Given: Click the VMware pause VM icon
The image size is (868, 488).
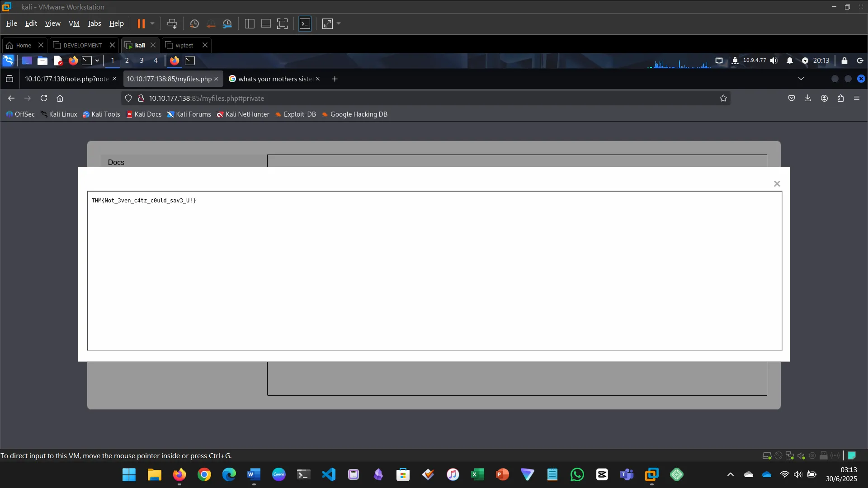Looking at the screenshot, I should (141, 23).
